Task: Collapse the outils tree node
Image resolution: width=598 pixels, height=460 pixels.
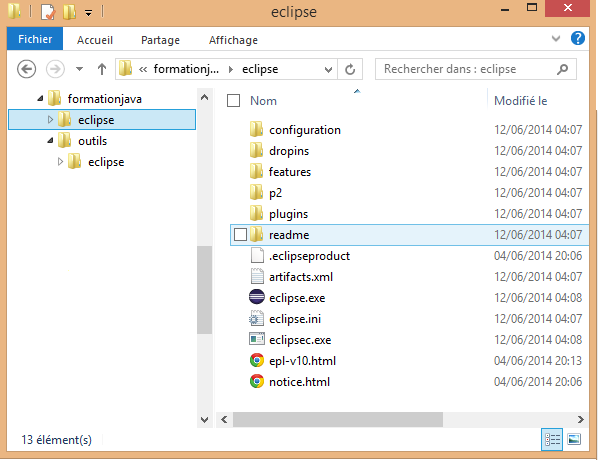Action: (50, 141)
